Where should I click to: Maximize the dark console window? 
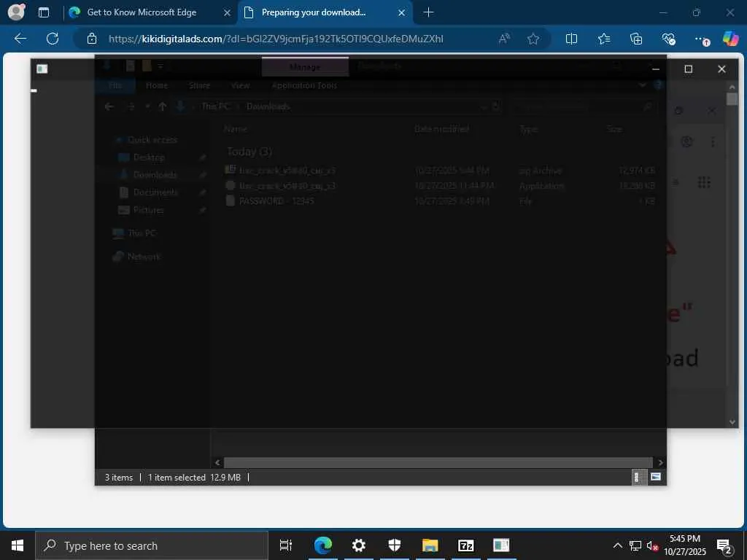pyautogui.click(x=689, y=69)
